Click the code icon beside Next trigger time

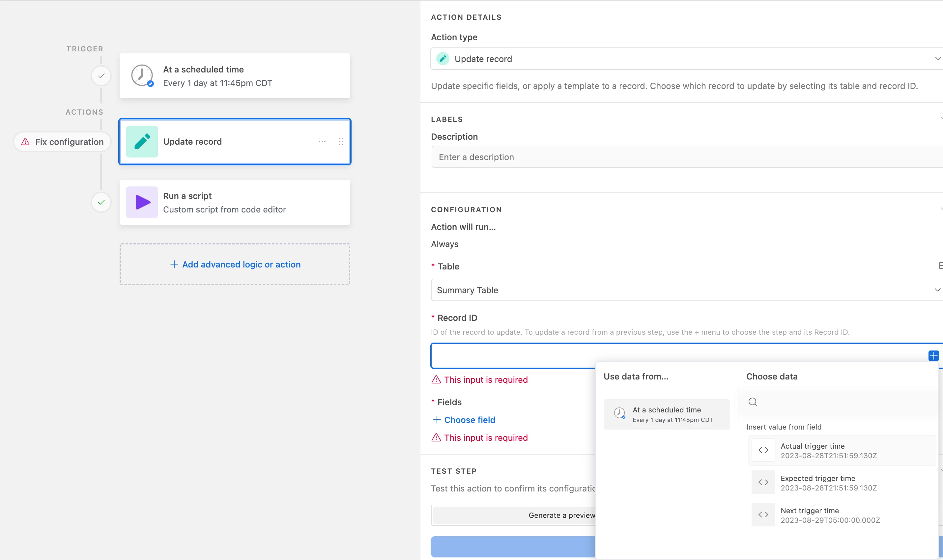pos(763,514)
